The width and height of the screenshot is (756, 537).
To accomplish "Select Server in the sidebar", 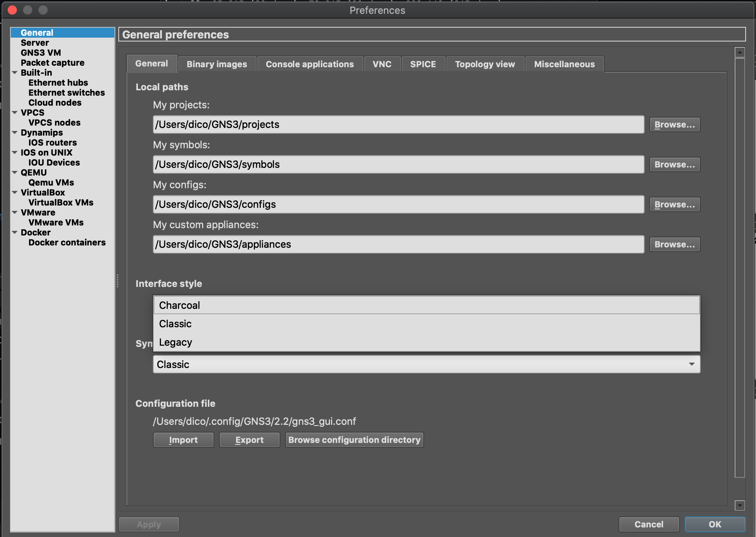I will coord(35,43).
